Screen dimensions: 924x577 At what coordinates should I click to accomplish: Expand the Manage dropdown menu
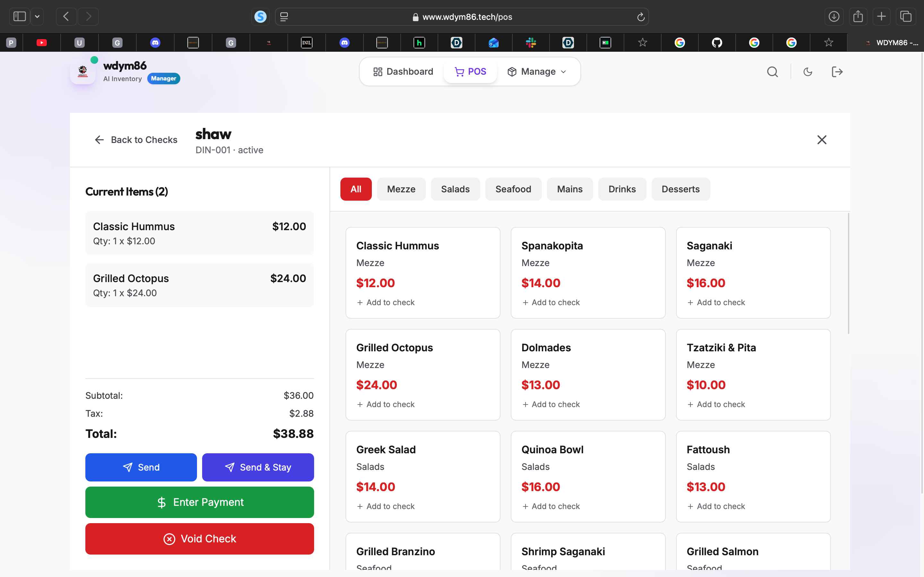tap(538, 72)
